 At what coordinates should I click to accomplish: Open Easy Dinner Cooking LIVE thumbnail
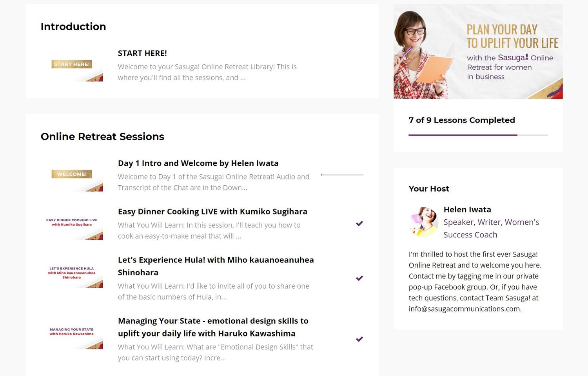(x=72, y=222)
